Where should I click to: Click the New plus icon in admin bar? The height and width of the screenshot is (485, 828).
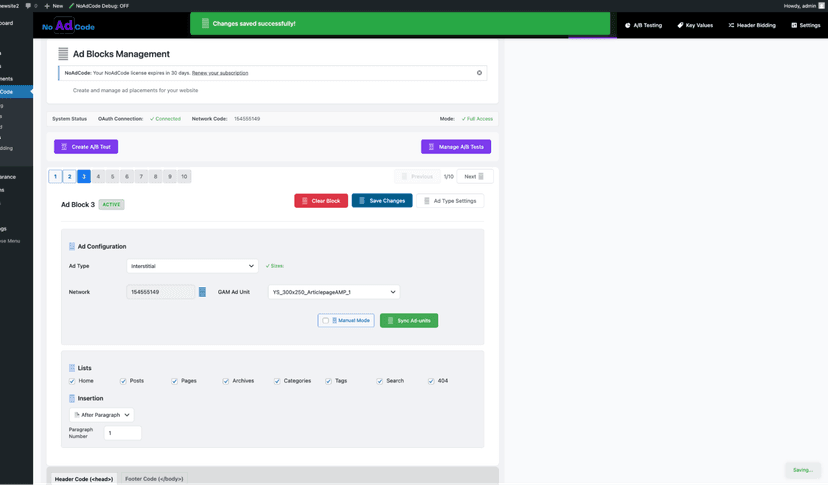pos(47,6)
